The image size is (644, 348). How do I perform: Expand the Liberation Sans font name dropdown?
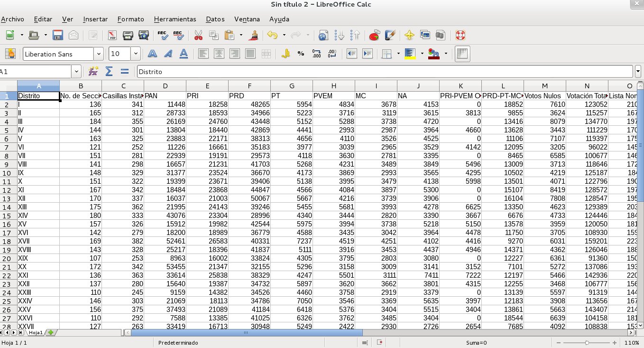(x=98, y=54)
